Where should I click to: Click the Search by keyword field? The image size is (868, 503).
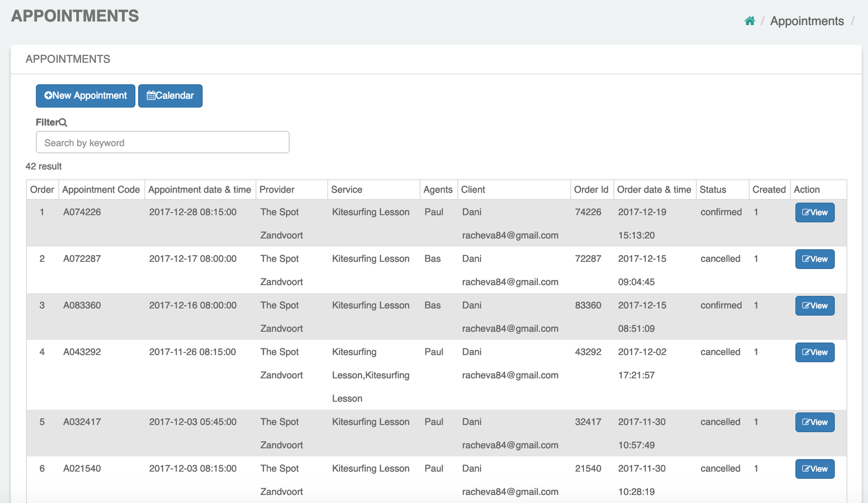pyautogui.click(x=162, y=143)
